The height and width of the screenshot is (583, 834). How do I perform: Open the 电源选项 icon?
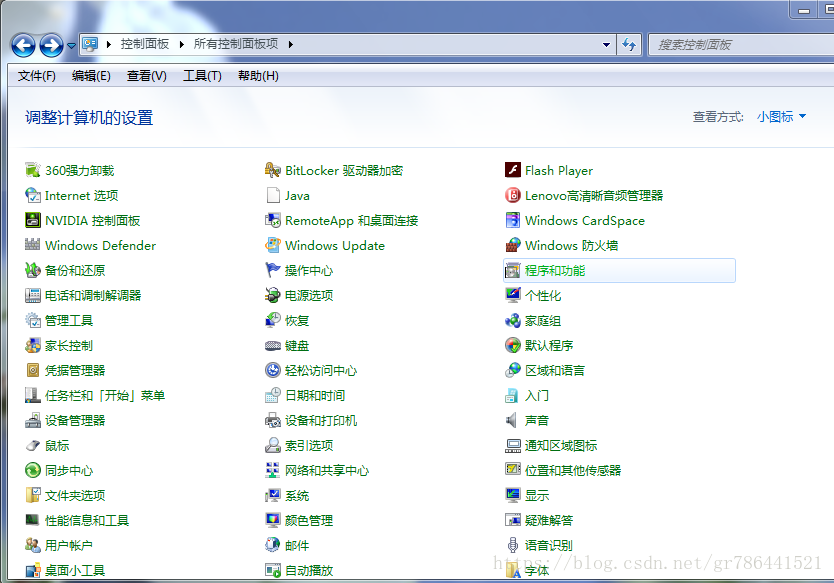273,295
